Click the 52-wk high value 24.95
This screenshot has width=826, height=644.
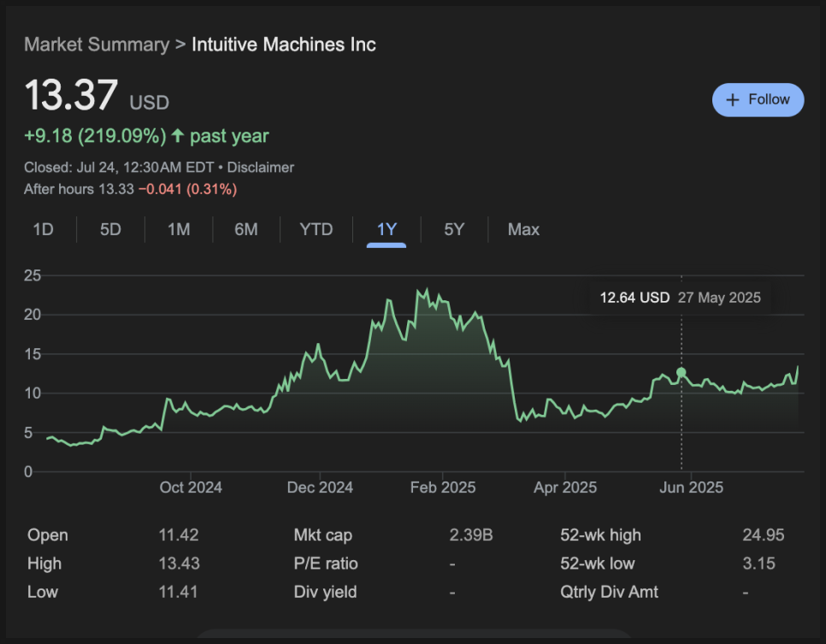point(764,535)
